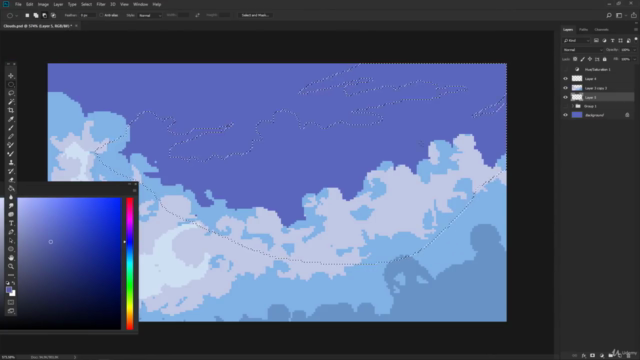Lock layer position with move icon
This screenshot has height=360, width=640.
[x=590, y=59]
